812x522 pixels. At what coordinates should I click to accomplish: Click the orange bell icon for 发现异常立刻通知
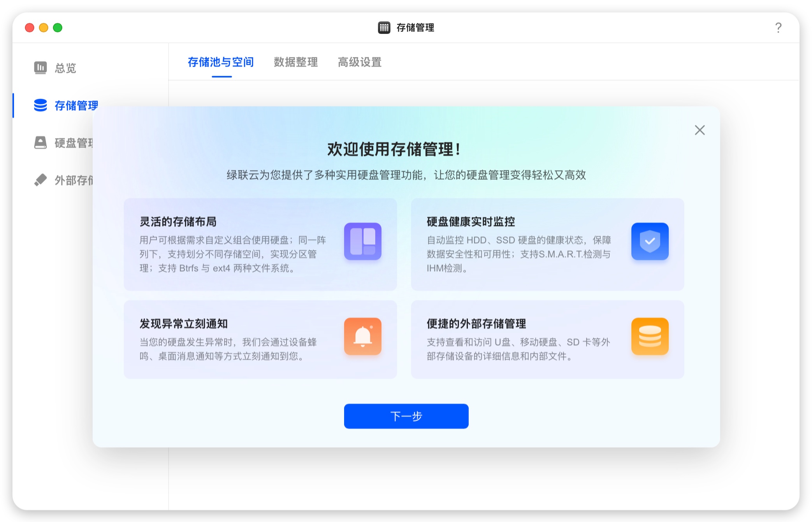[363, 336]
